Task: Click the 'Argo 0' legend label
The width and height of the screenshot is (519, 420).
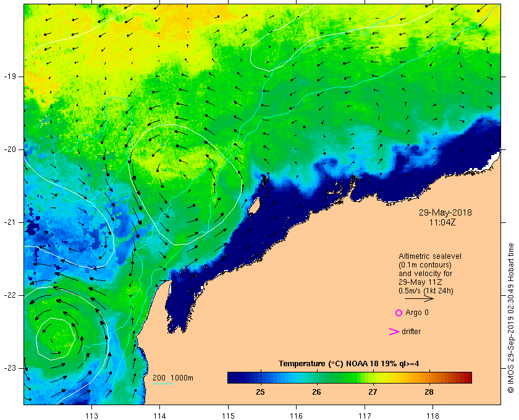Action: coord(416,313)
